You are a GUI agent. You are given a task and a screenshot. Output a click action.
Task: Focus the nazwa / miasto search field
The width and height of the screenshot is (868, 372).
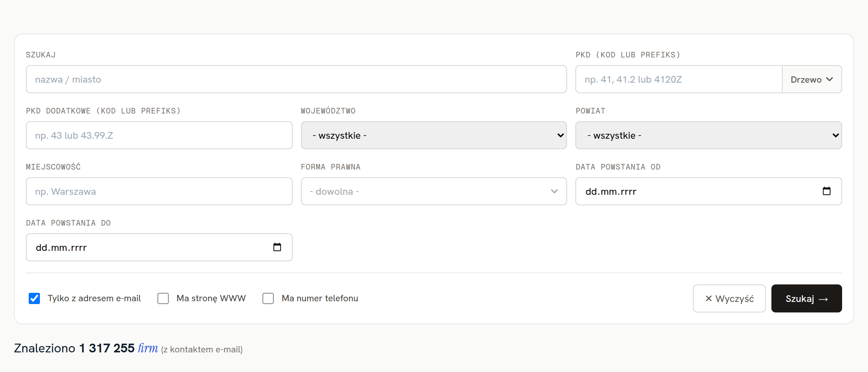click(296, 79)
